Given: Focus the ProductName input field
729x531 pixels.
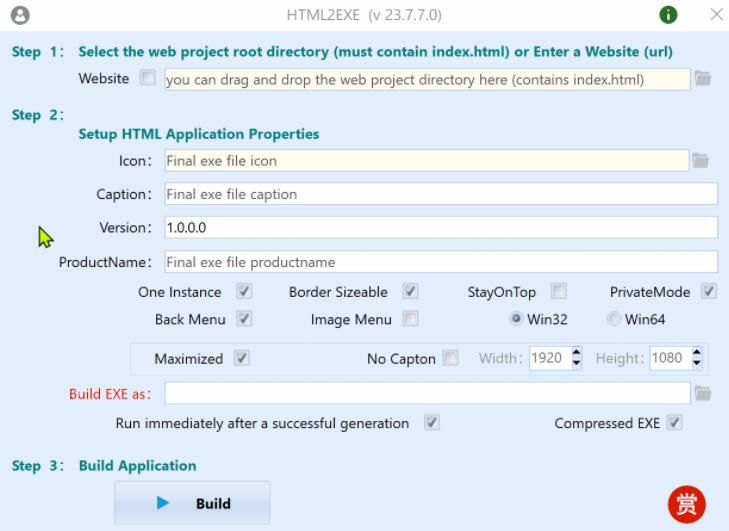Looking at the screenshot, I should (x=441, y=262).
